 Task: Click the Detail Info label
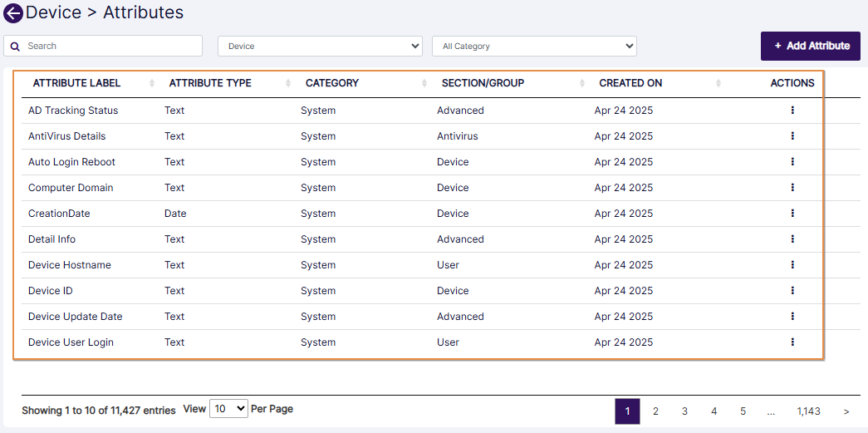[x=52, y=239]
